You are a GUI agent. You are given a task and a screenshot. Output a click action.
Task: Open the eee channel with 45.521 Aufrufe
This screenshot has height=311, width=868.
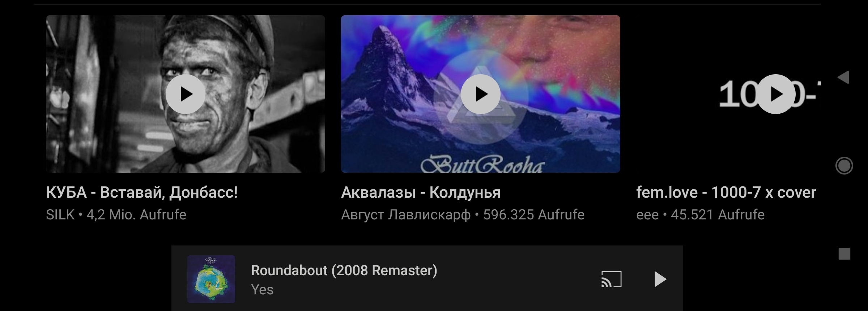point(700,215)
